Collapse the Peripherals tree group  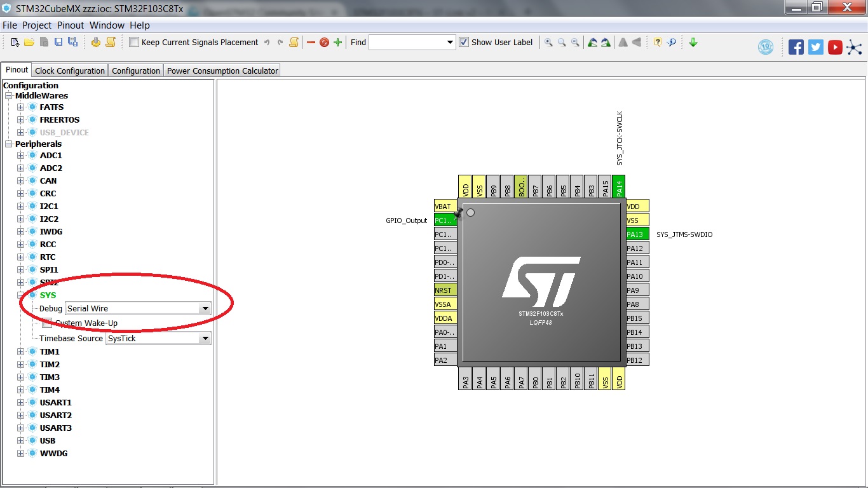click(x=10, y=144)
